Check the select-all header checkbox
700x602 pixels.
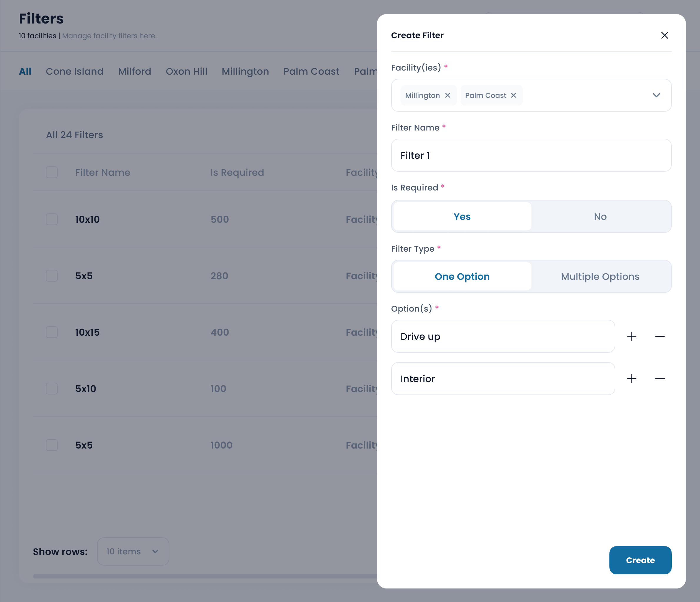[x=52, y=173]
